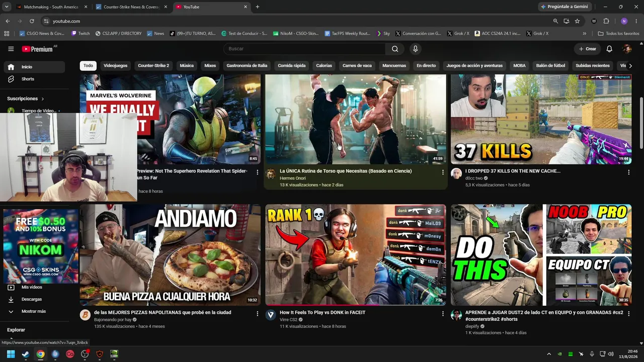Open the Chrome three-dot menu
644x362 pixels.
click(x=636, y=21)
